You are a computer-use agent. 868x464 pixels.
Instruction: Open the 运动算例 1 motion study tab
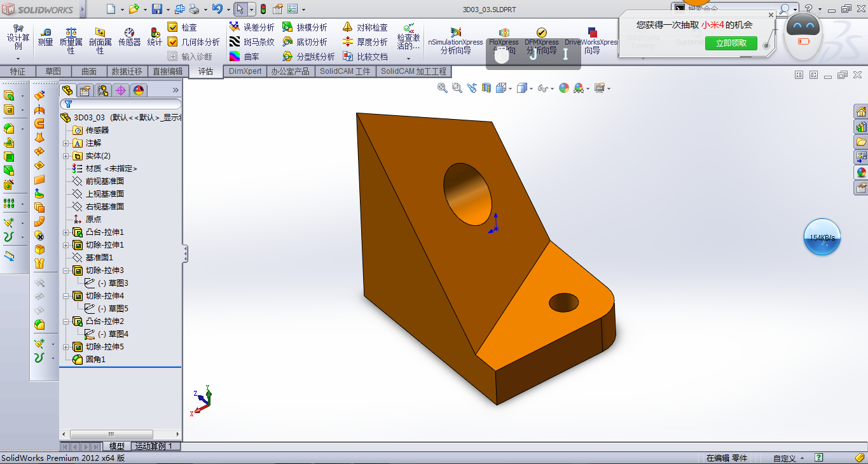point(154,446)
